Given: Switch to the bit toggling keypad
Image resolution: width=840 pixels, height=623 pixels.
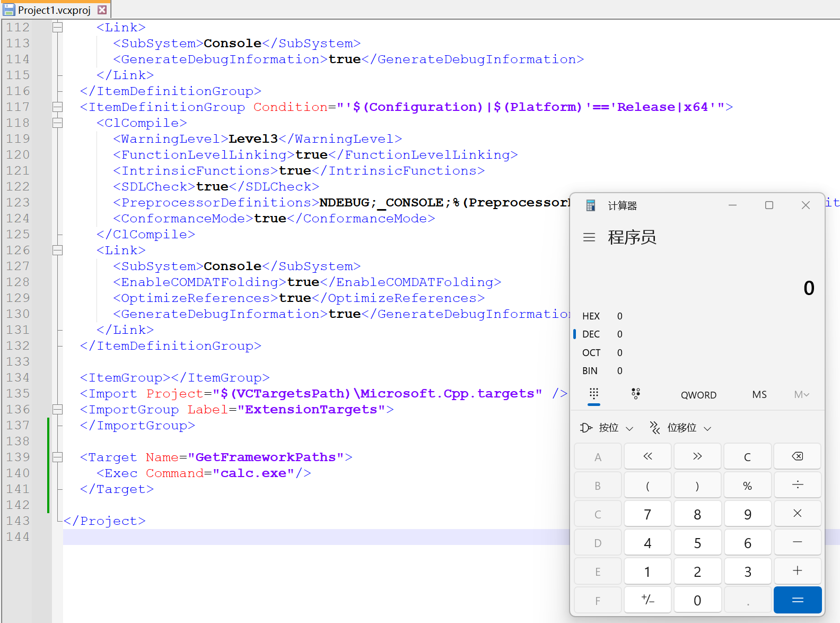Looking at the screenshot, I should pos(636,394).
